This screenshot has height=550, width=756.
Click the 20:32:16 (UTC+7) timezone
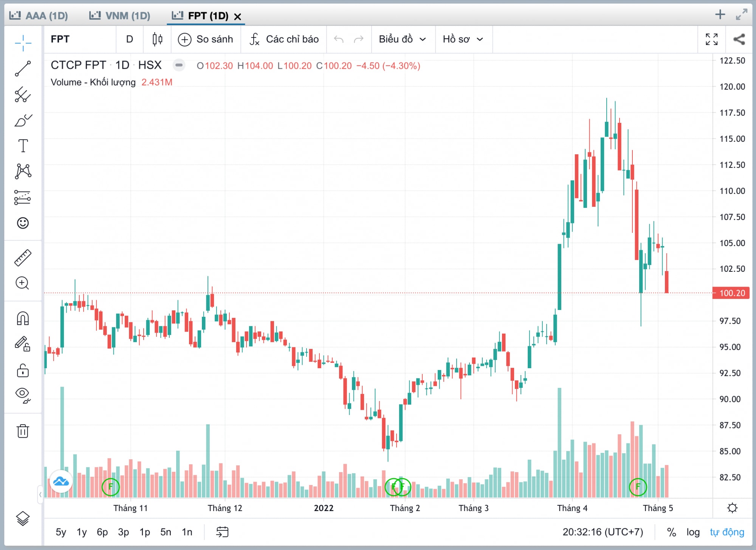tap(603, 532)
